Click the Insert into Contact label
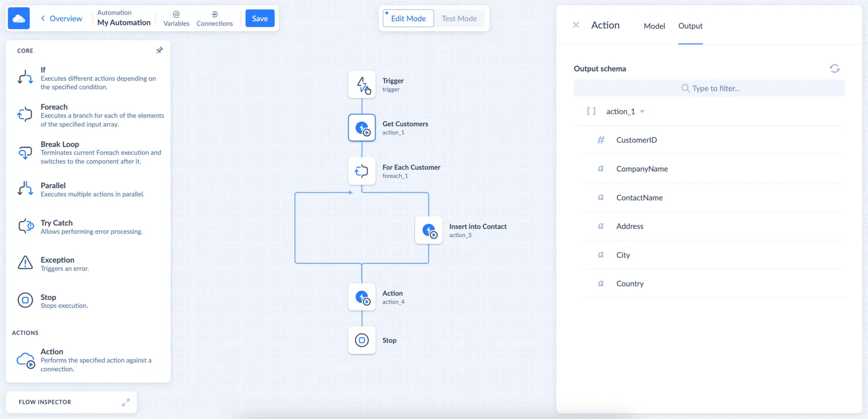This screenshot has width=868, height=419. 478,226
